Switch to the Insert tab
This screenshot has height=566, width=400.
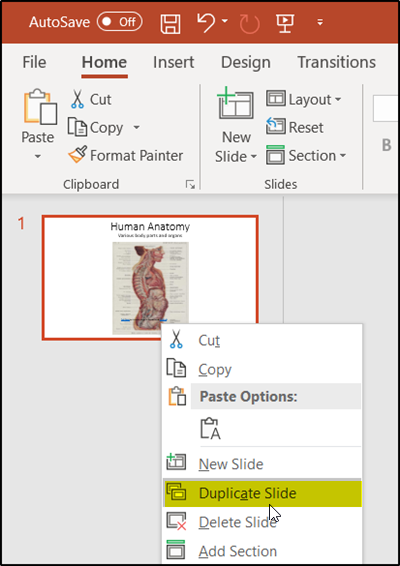point(174,62)
